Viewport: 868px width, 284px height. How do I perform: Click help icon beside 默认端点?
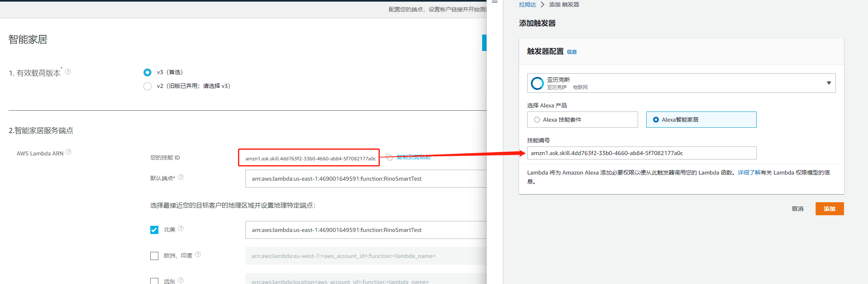181,177
